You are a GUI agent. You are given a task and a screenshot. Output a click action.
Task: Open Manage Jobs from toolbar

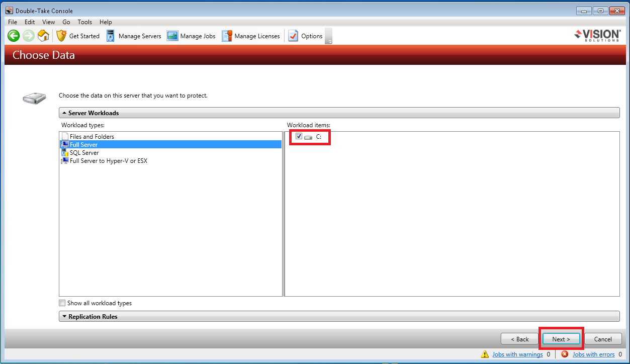tap(191, 36)
